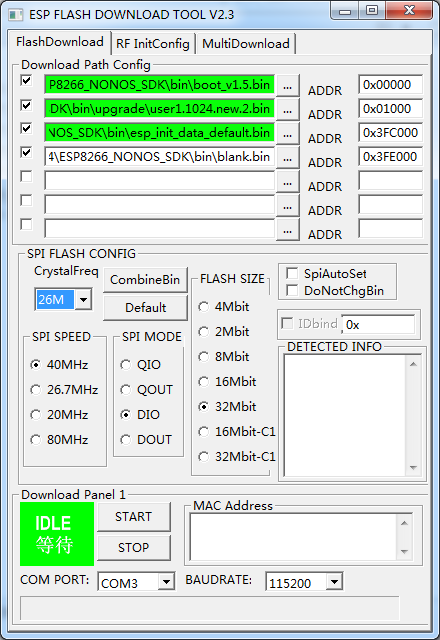Choose 8Mbit flash size
Image resolution: width=440 pixels, height=640 pixels.
(204, 357)
